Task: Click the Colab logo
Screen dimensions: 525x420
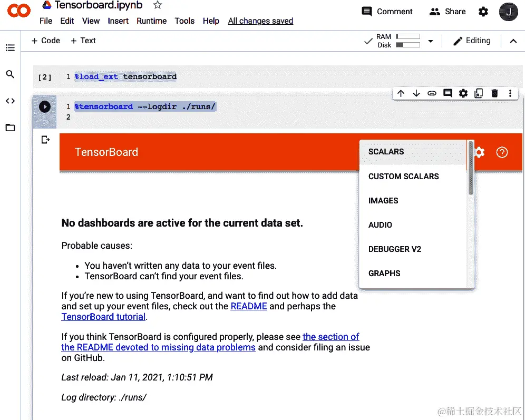Action: click(19, 11)
